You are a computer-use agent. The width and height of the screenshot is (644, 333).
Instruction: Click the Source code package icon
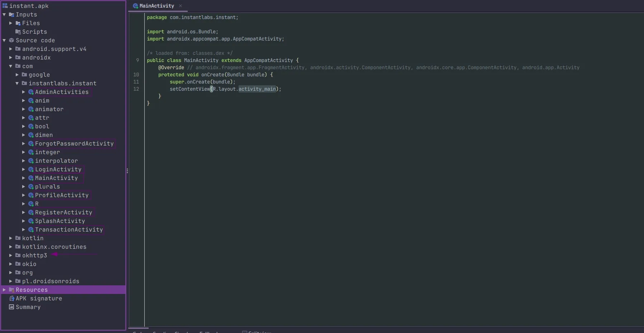click(11, 41)
